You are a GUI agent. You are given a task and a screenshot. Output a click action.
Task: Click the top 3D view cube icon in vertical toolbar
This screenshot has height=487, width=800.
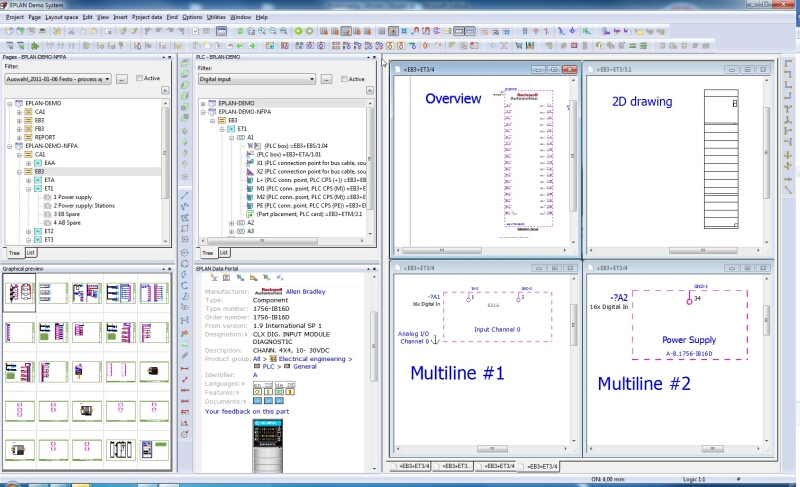point(185,63)
